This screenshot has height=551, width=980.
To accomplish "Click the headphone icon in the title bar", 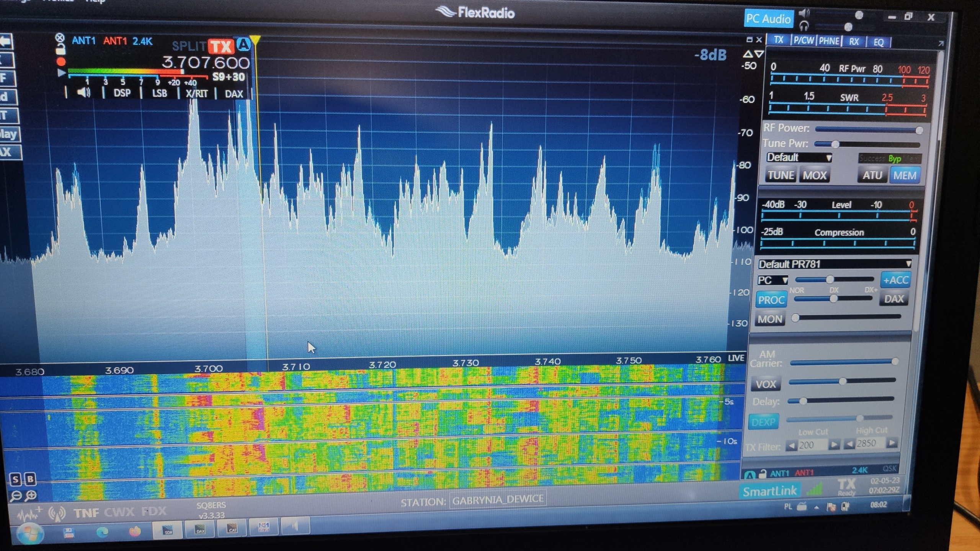I will tap(804, 26).
